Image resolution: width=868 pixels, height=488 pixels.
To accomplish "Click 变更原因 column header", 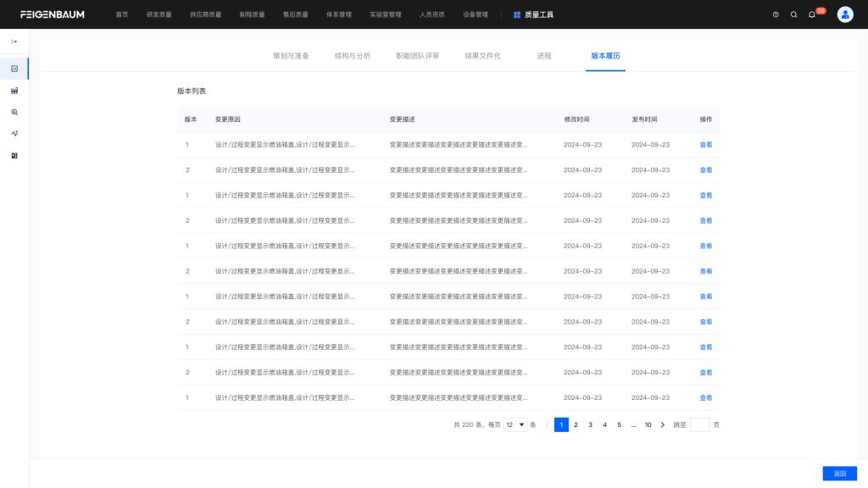I will pyautogui.click(x=227, y=119).
